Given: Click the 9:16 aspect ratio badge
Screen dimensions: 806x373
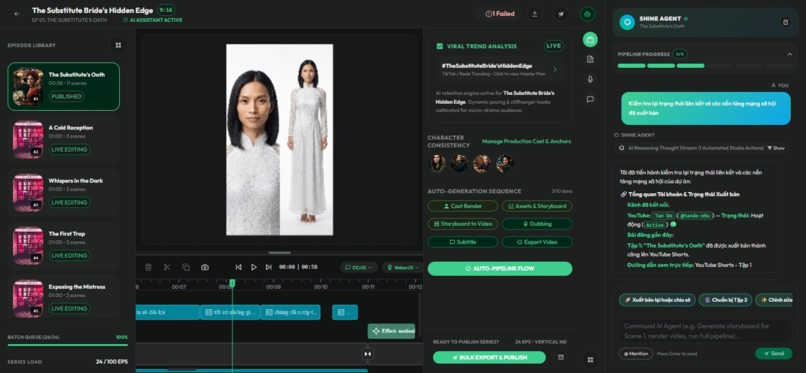Looking at the screenshot, I should [166, 10].
